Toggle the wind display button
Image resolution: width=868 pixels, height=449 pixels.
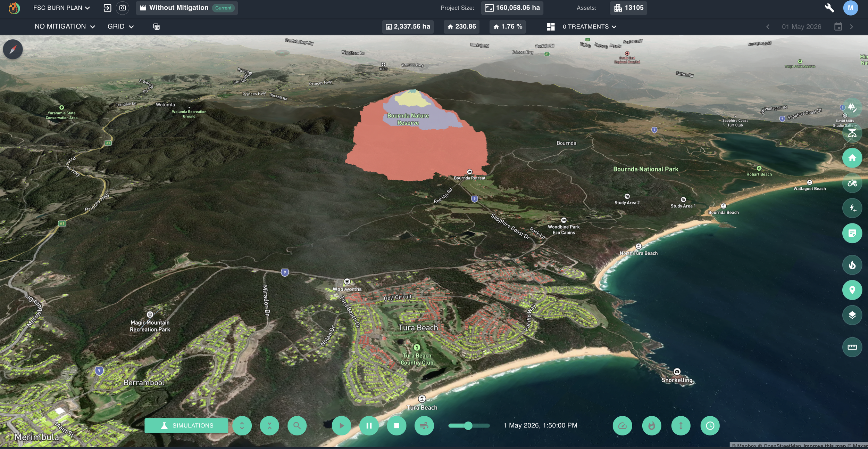(x=424, y=425)
